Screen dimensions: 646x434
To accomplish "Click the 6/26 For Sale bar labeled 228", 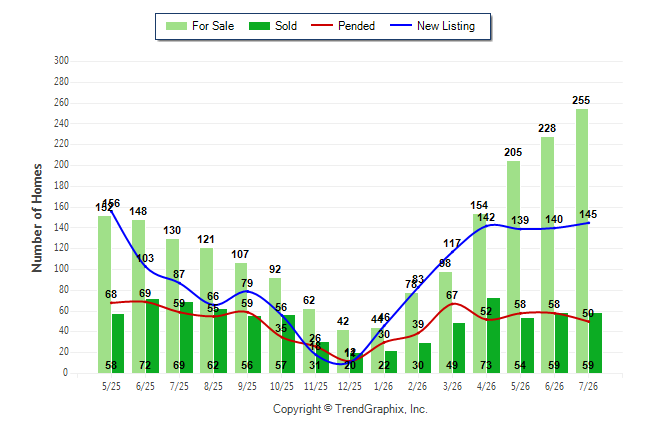I will click(x=548, y=255).
